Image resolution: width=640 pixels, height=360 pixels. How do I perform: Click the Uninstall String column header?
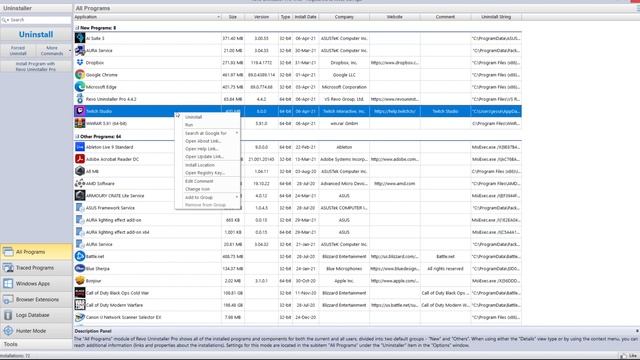496,17
